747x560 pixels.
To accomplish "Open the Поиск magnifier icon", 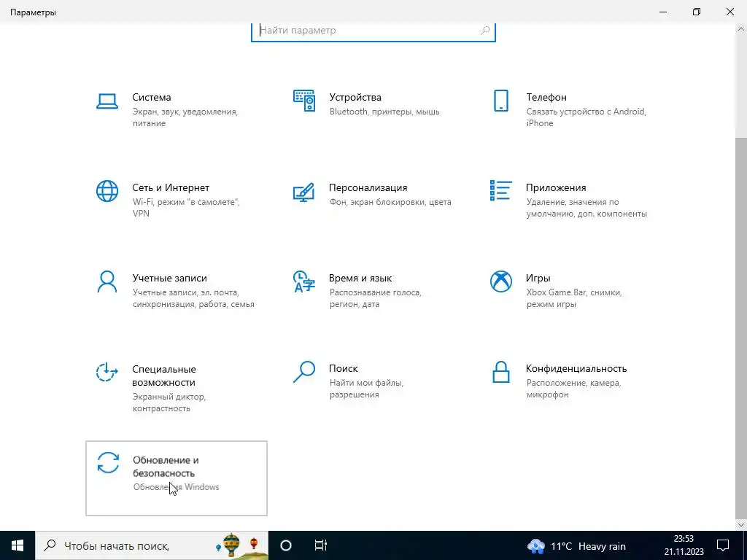I will (304, 372).
